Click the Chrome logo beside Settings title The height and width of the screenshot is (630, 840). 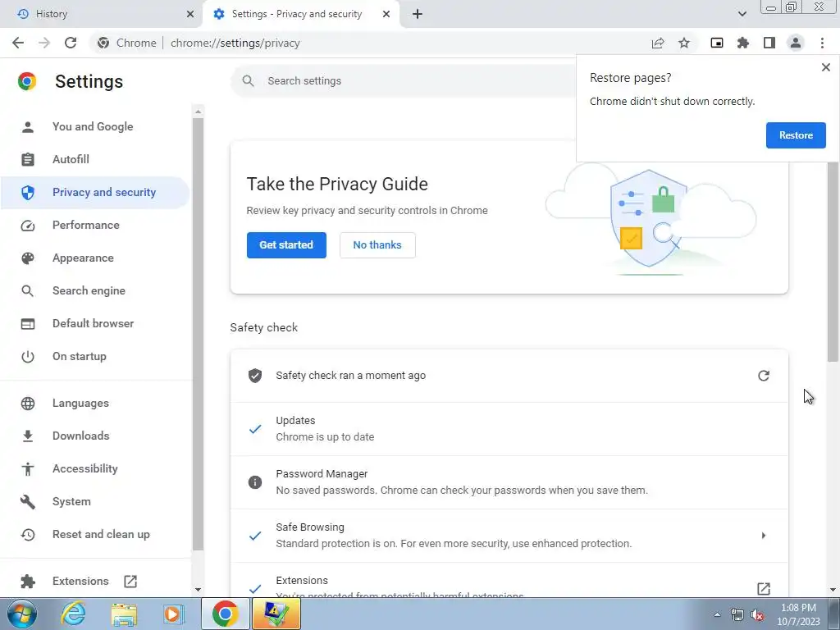pyautogui.click(x=27, y=81)
